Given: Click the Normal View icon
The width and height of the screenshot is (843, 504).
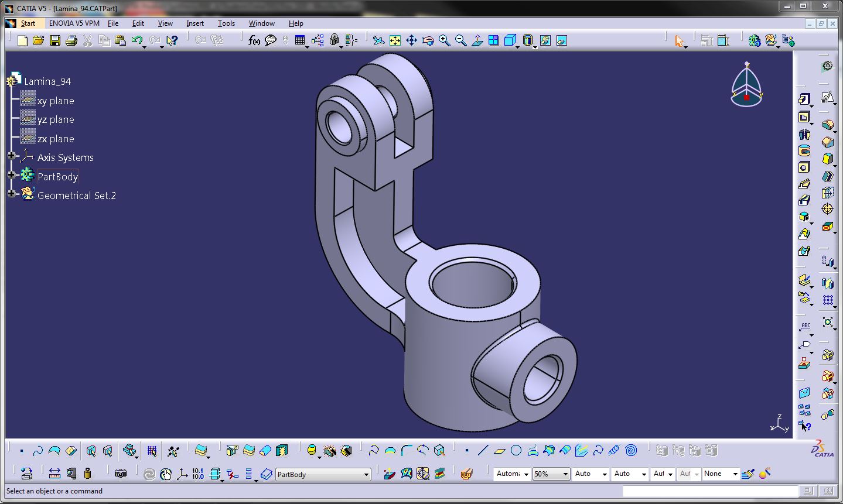Looking at the screenshot, I should tap(477, 40).
